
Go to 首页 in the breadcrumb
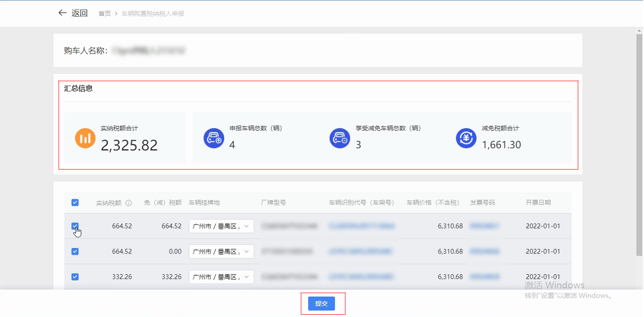(104, 14)
